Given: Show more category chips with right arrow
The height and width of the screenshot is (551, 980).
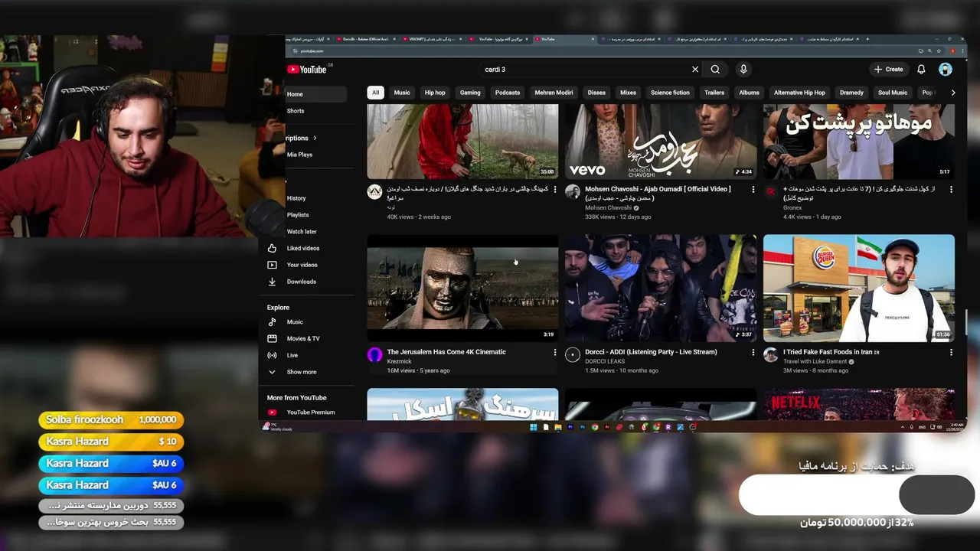Looking at the screenshot, I should [x=952, y=93].
